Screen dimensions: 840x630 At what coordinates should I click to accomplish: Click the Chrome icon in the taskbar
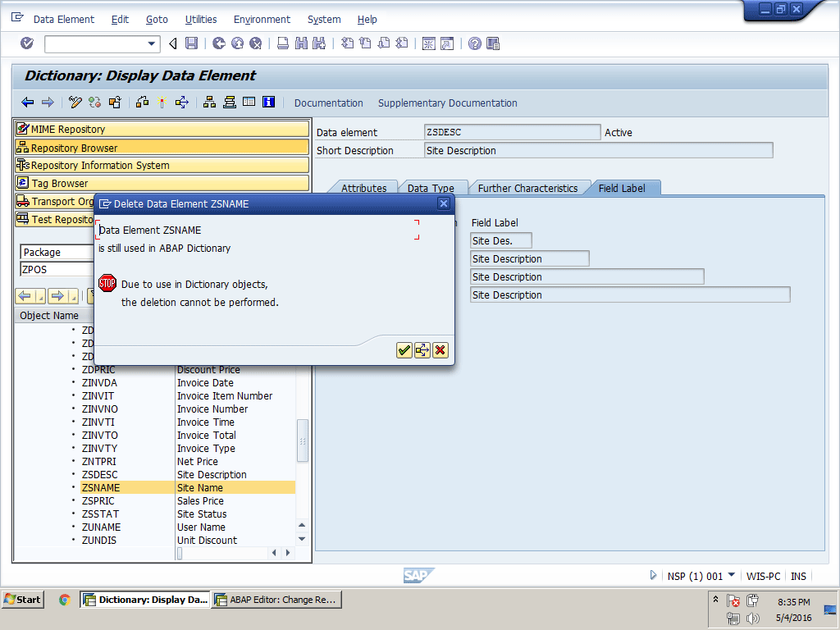[x=64, y=600]
